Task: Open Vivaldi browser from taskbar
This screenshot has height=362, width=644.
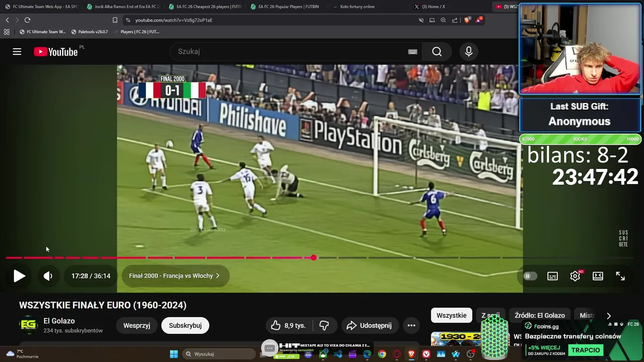Action: [x=426, y=354]
